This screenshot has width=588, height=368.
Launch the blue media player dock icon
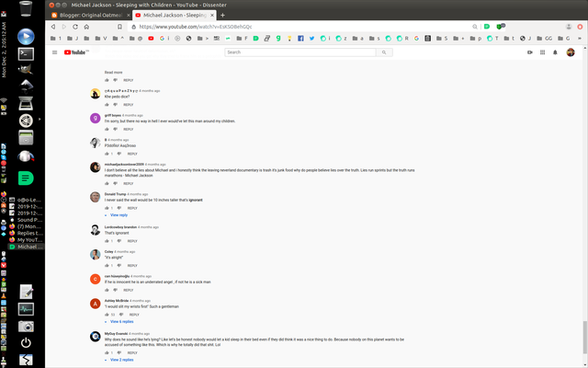26,37
